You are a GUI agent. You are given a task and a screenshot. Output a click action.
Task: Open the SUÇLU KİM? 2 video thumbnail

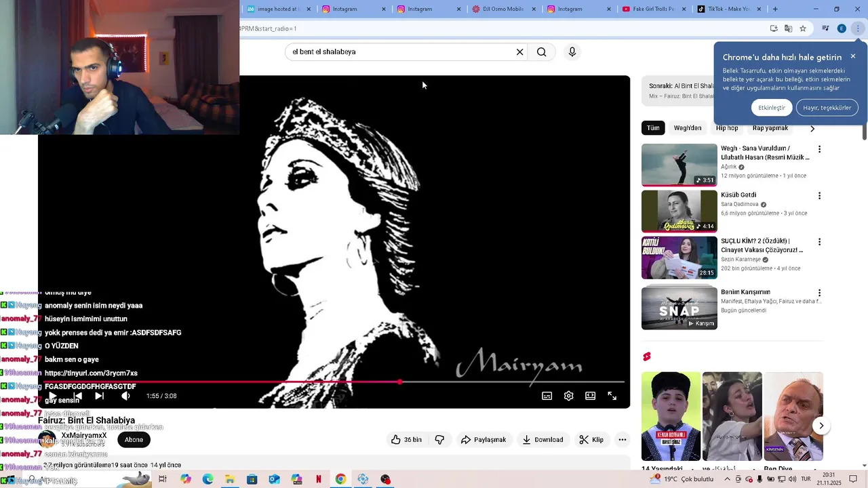coord(679,258)
